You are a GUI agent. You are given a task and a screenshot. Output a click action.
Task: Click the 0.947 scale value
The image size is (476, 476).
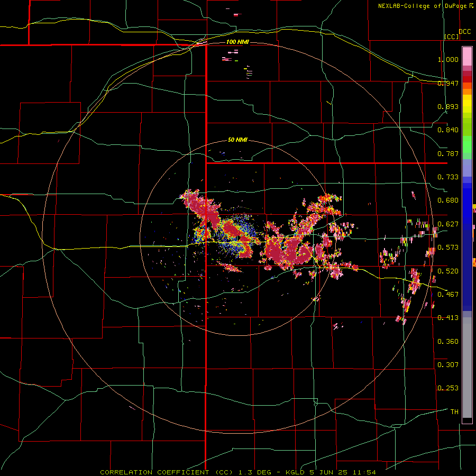448,83
